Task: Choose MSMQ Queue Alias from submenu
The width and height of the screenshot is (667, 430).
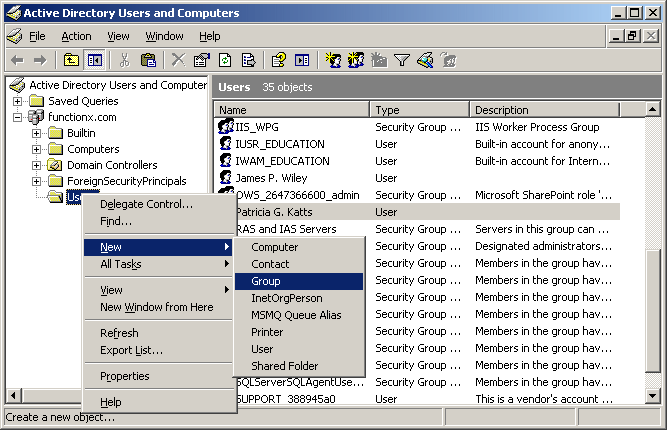Action: tap(299, 315)
